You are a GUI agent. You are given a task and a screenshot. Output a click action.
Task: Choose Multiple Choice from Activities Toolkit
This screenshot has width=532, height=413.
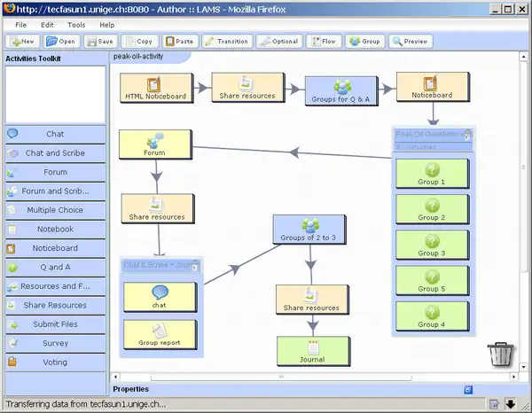[54, 210]
